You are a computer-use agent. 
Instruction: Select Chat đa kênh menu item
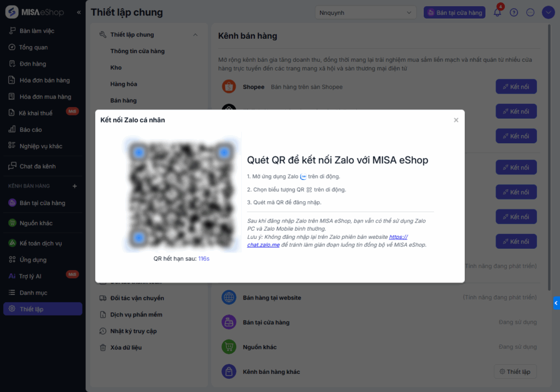tap(37, 166)
